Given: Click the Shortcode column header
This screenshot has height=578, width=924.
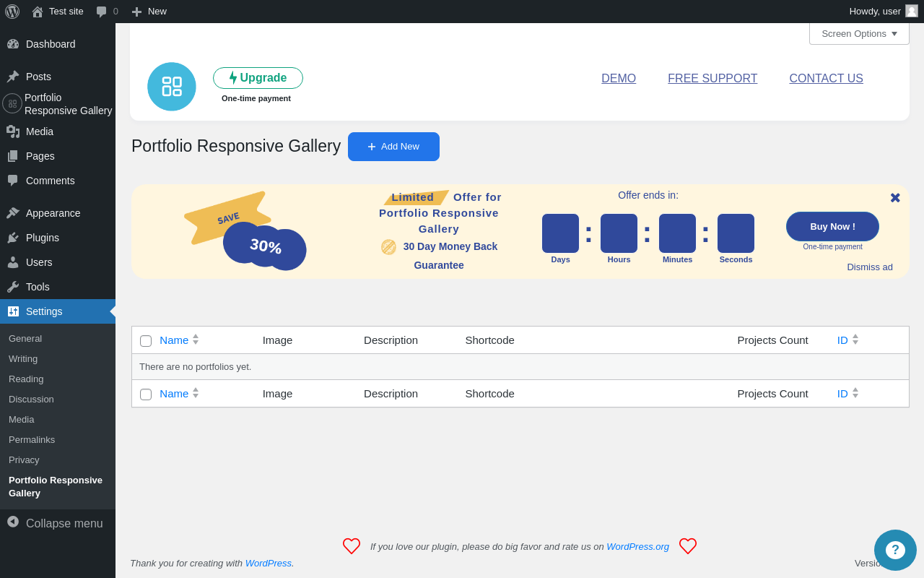Looking at the screenshot, I should point(489,340).
